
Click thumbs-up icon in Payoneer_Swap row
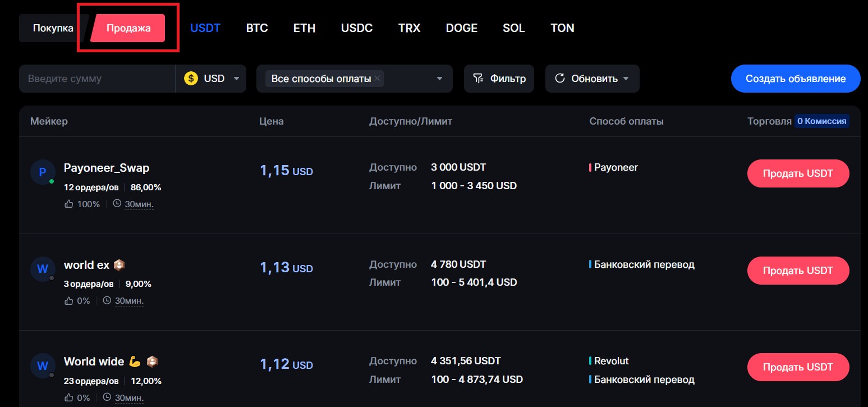click(69, 204)
